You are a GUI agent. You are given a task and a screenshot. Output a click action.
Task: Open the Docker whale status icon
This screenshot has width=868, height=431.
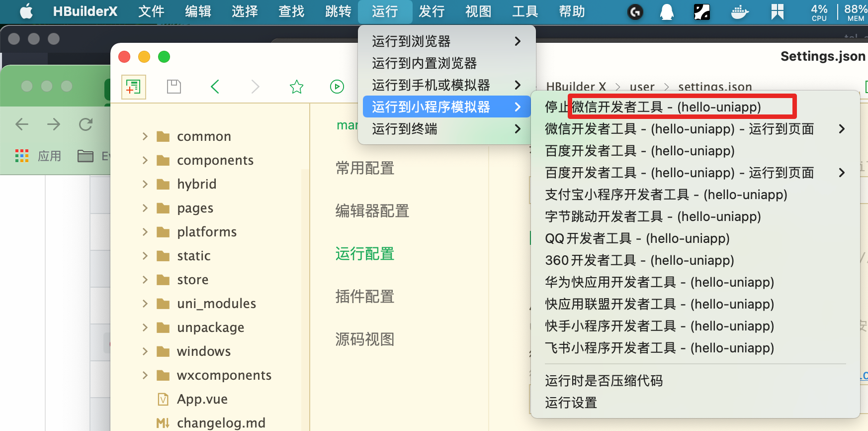pyautogui.click(x=740, y=11)
